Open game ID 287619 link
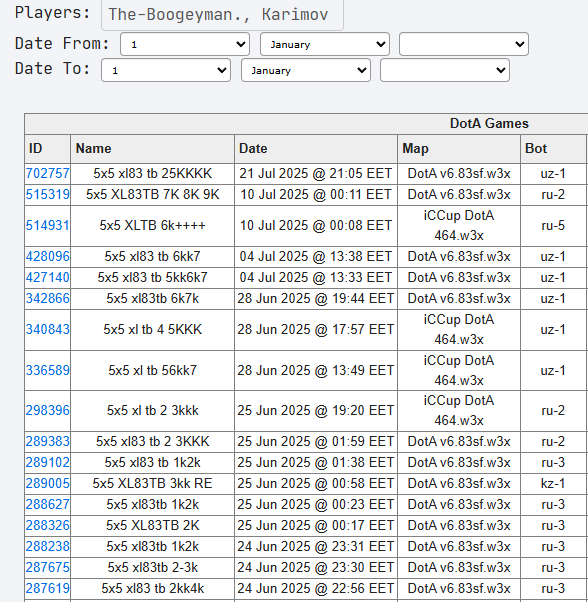This screenshot has width=588, height=602. pyautogui.click(x=48, y=589)
